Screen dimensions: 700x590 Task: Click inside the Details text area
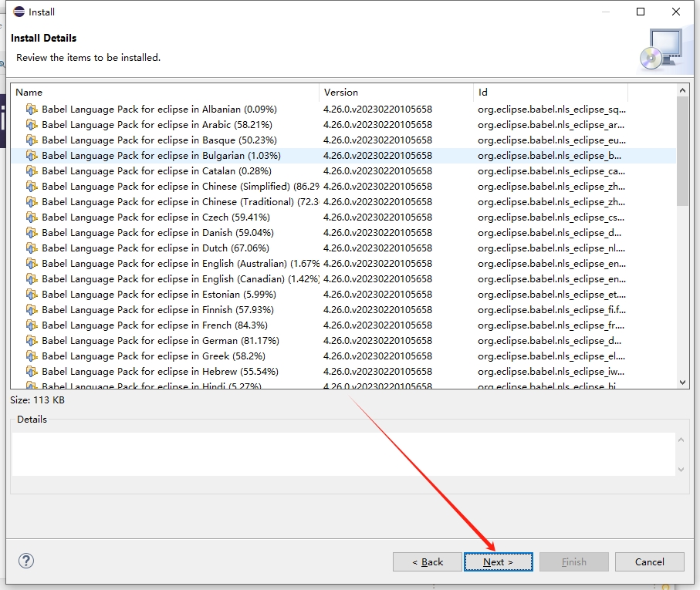[x=343, y=454]
